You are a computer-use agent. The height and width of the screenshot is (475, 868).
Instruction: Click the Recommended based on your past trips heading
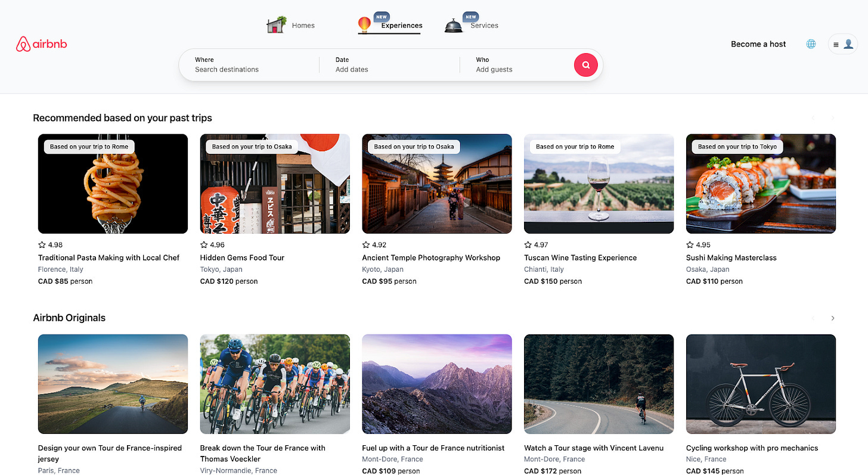(x=122, y=118)
